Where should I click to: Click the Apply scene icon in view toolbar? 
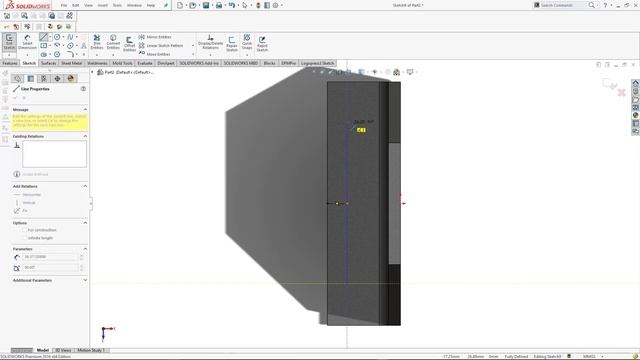coord(396,72)
